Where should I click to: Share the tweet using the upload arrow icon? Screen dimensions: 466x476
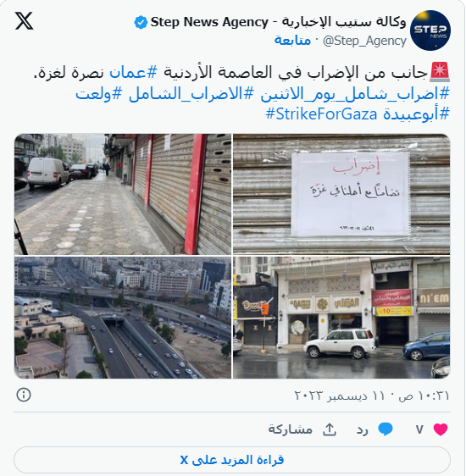(x=330, y=429)
